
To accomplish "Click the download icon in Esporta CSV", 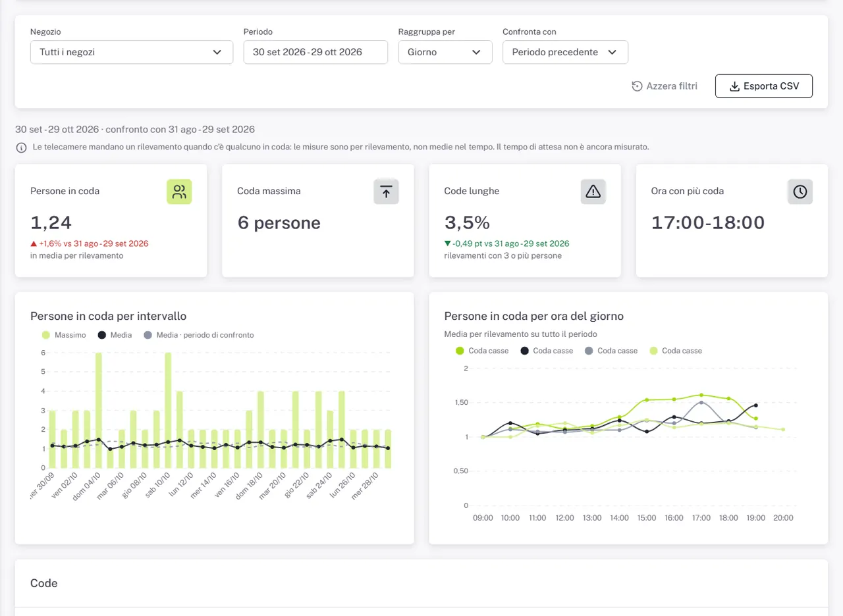I will pyautogui.click(x=735, y=86).
